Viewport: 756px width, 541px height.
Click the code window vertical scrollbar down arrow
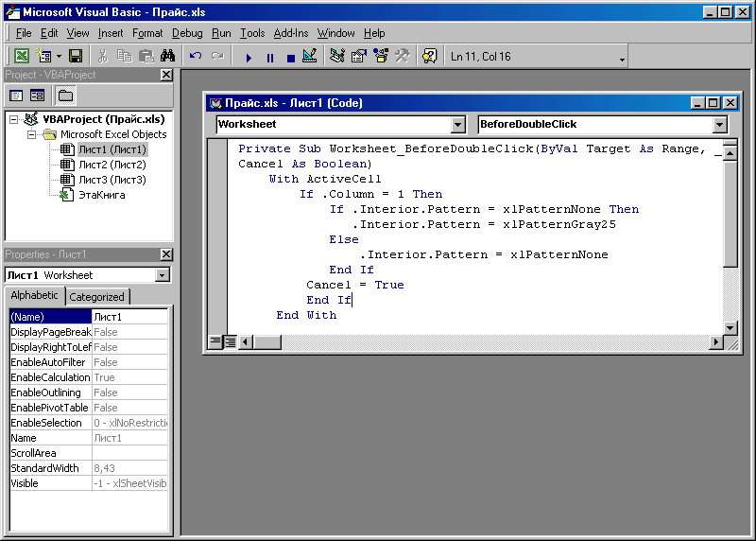730,328
